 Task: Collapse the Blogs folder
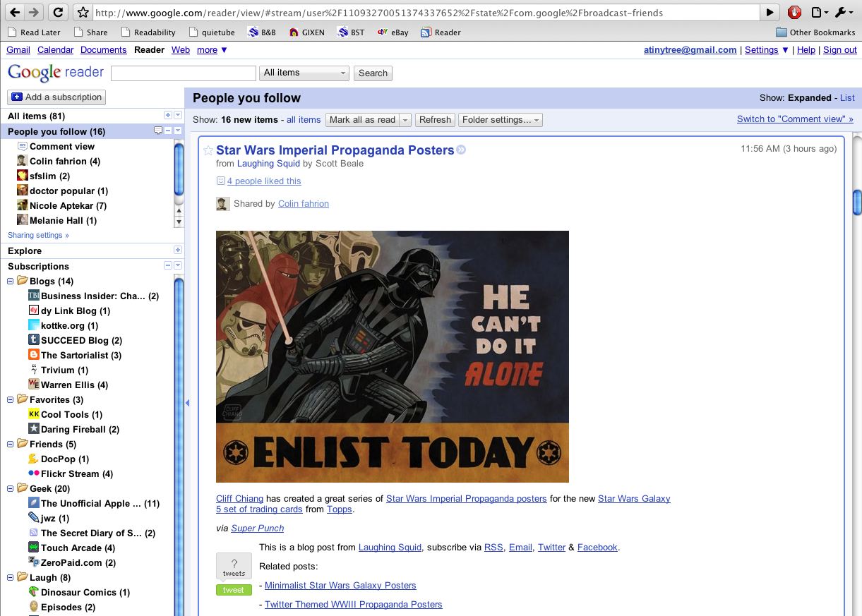coord(11,281)
